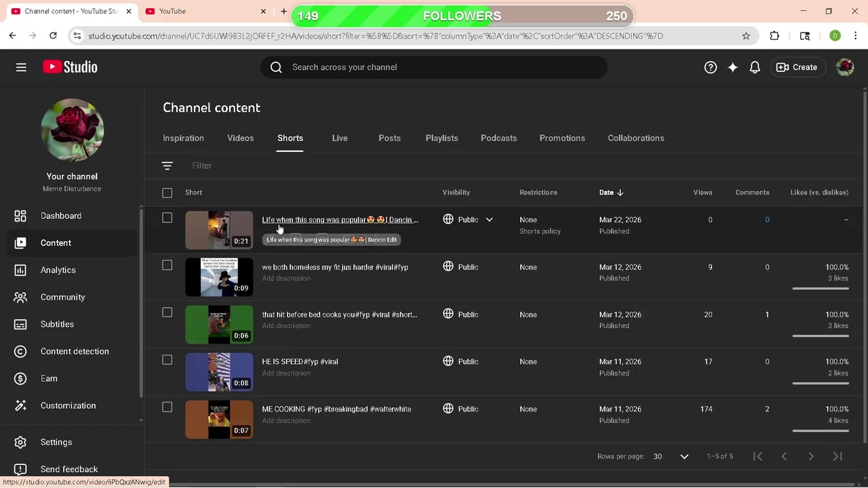Click the Content sidebar item

click(72, 243)
